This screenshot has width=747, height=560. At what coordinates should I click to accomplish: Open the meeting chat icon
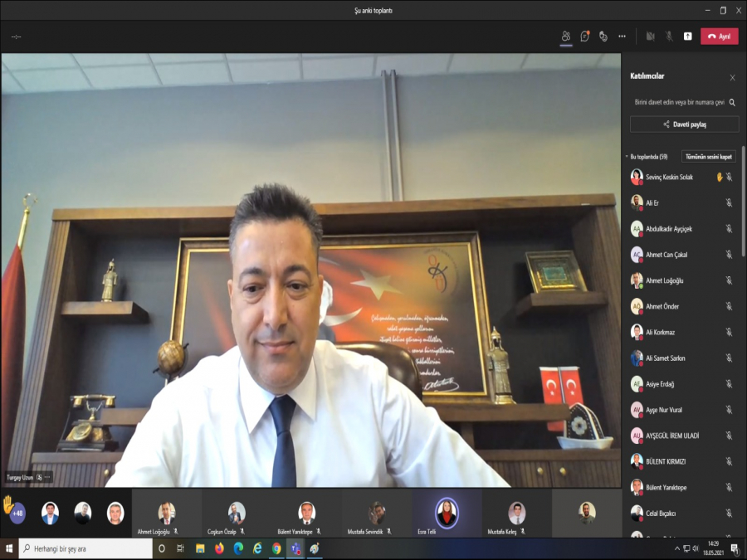584,37
